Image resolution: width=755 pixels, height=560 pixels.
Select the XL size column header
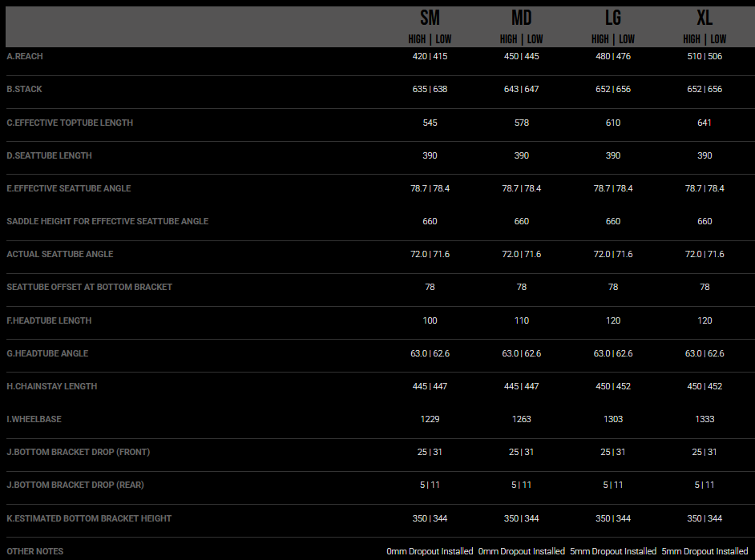tap(705, 18)
